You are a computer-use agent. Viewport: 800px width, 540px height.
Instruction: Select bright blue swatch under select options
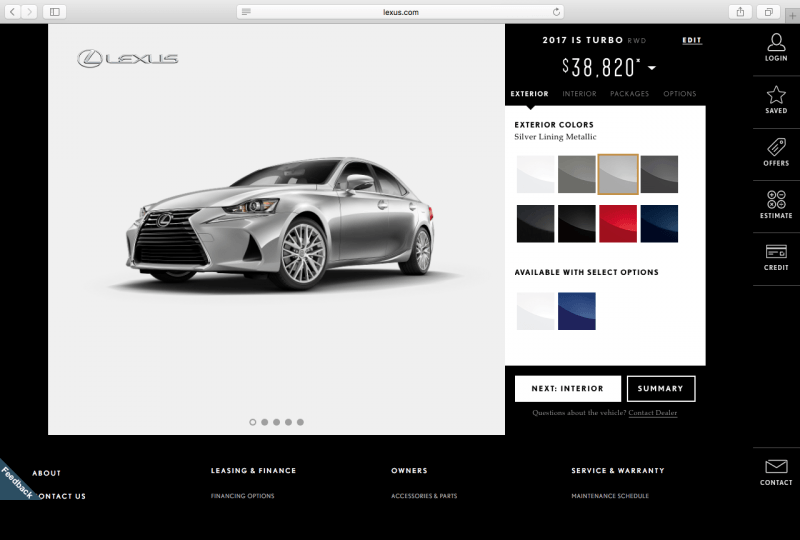[x=577, y=311]
